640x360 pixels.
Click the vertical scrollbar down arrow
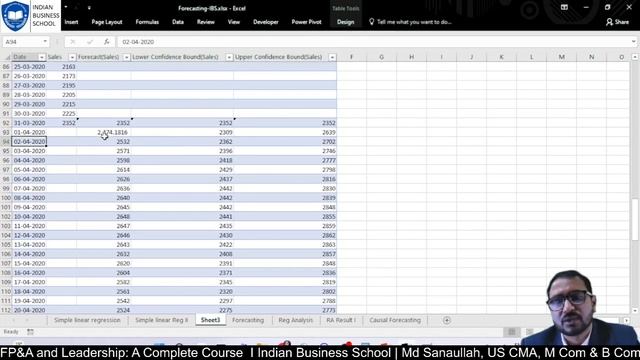(x=635, y=311)
